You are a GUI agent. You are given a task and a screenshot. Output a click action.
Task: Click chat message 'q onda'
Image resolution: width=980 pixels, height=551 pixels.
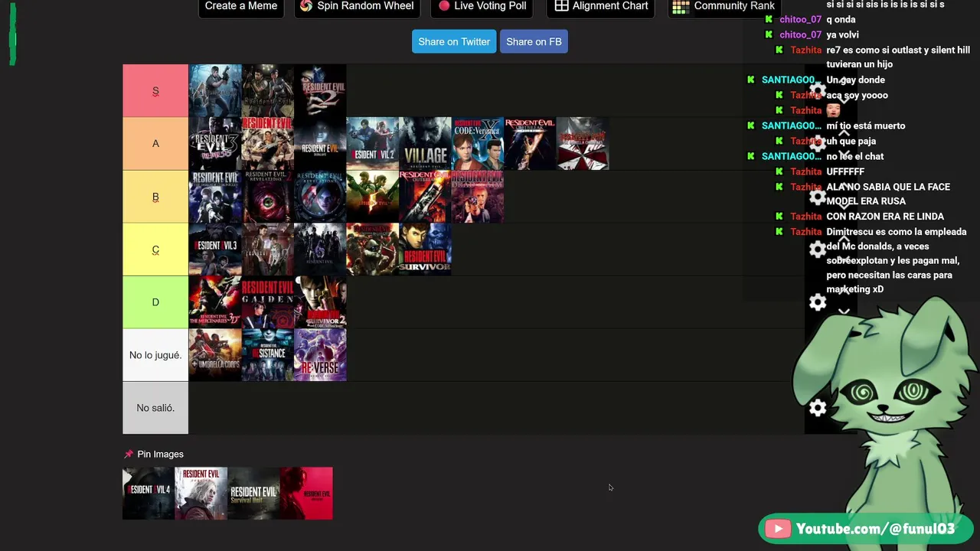point(841,19)
